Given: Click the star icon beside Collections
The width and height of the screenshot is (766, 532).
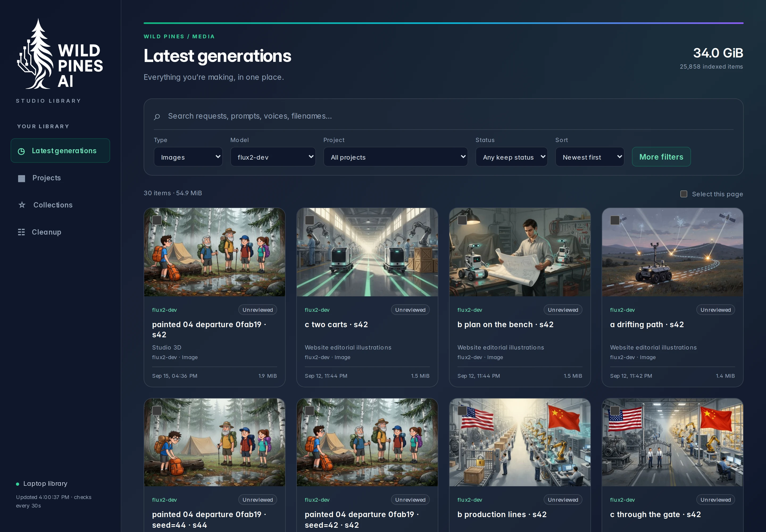Looking at the screenshot, I should pyautogui.click(x=22, y=205).
